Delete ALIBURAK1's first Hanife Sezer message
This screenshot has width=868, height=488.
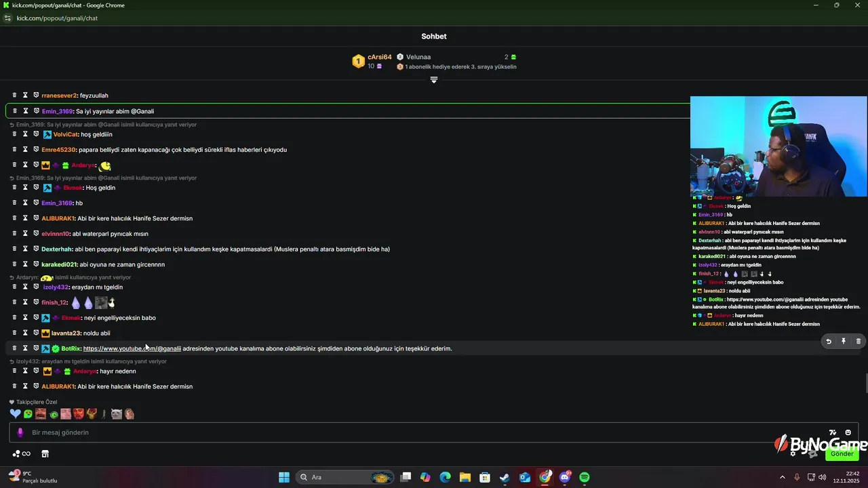pos(14,218)
